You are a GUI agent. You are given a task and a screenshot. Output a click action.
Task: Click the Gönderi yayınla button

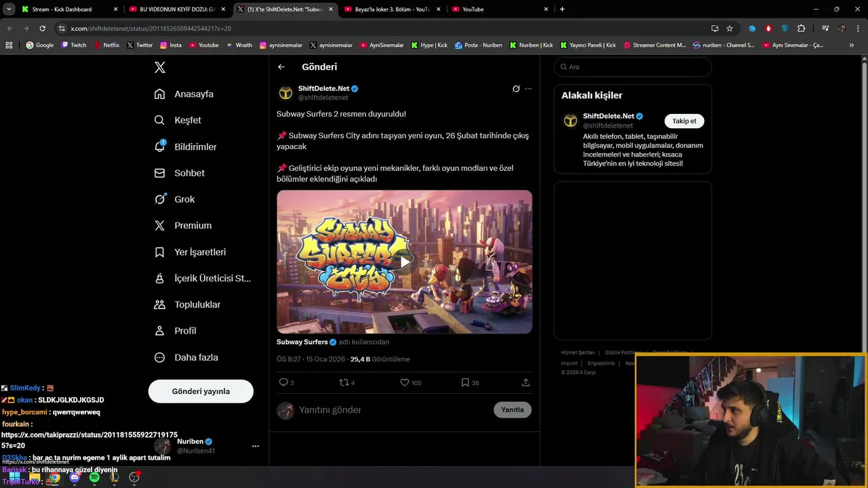201,391
